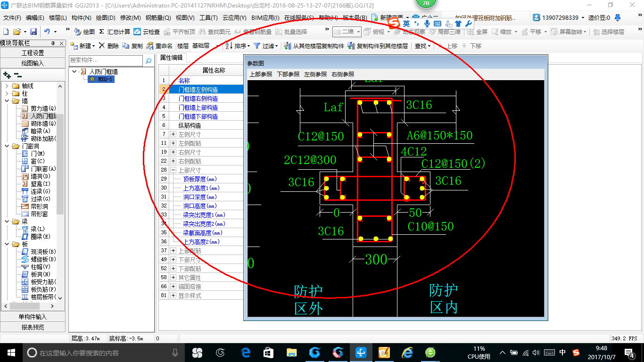Select the 缩放 zoom tool
The width and height of the screenshot is (644, 362).
(x=502, y=32)
